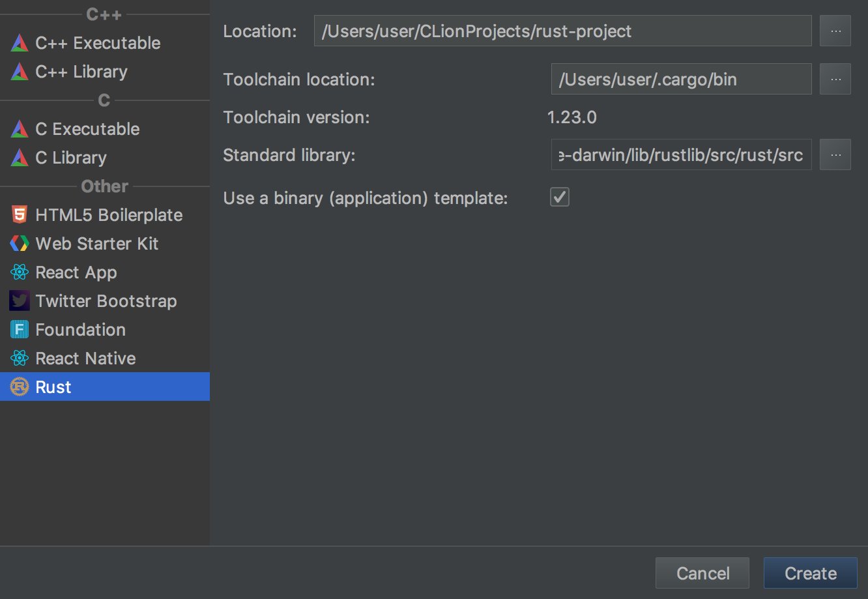Choose the C++ Library icon
This screenshot has height=599, width=868.
click(x=20, y=72)
